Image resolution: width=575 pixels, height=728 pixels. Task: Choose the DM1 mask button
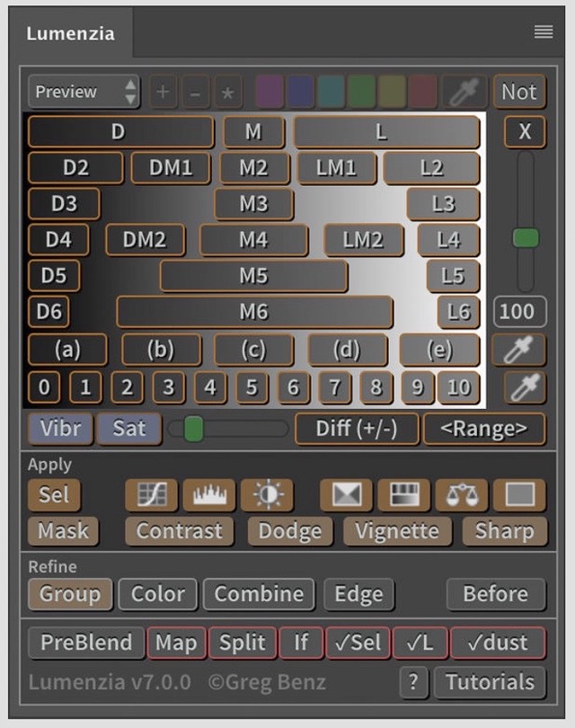pyautogui.click(x=171, y=167)
